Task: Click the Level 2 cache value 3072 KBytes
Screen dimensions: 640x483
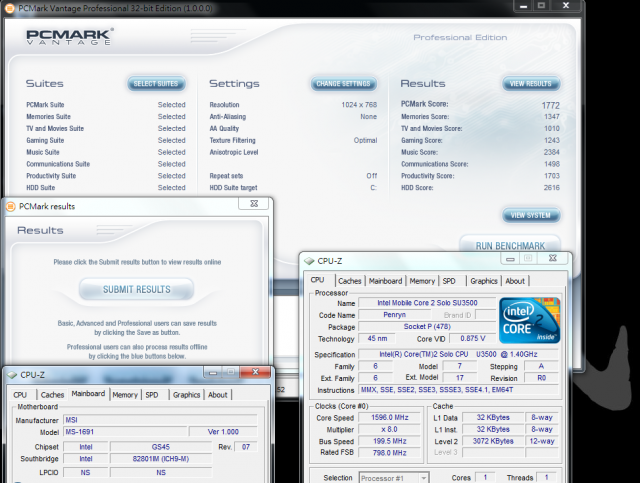Action: coord(493,441)
